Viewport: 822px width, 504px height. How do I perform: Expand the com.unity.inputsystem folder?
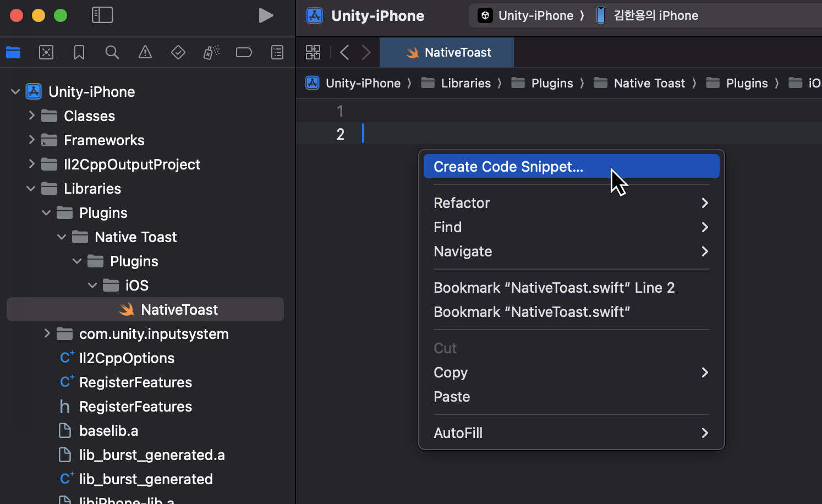47,333
